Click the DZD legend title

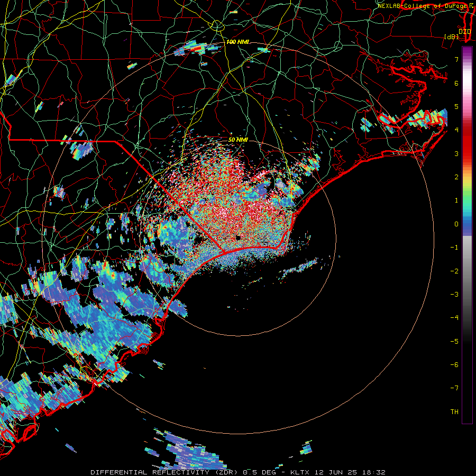tap(464, 32)
